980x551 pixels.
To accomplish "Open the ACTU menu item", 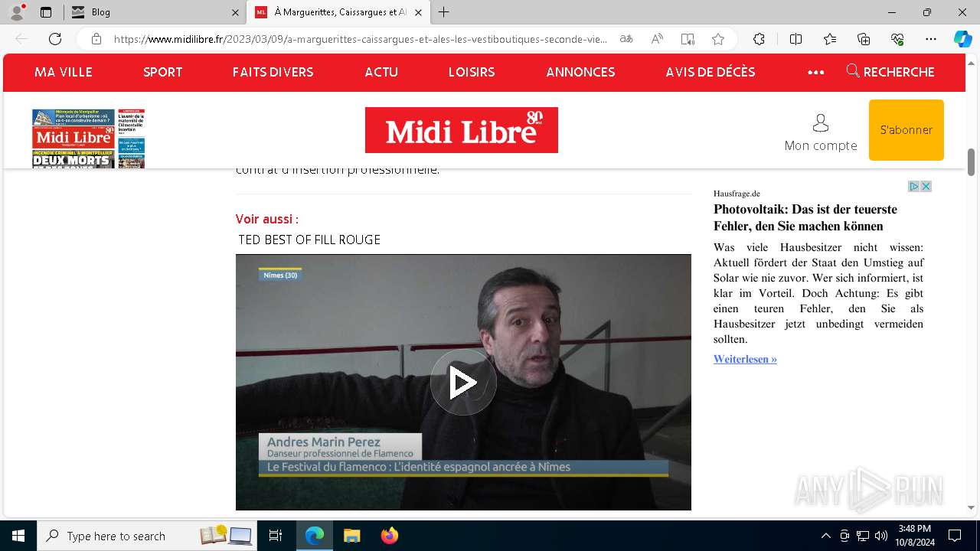I will [x=381, y=72].
